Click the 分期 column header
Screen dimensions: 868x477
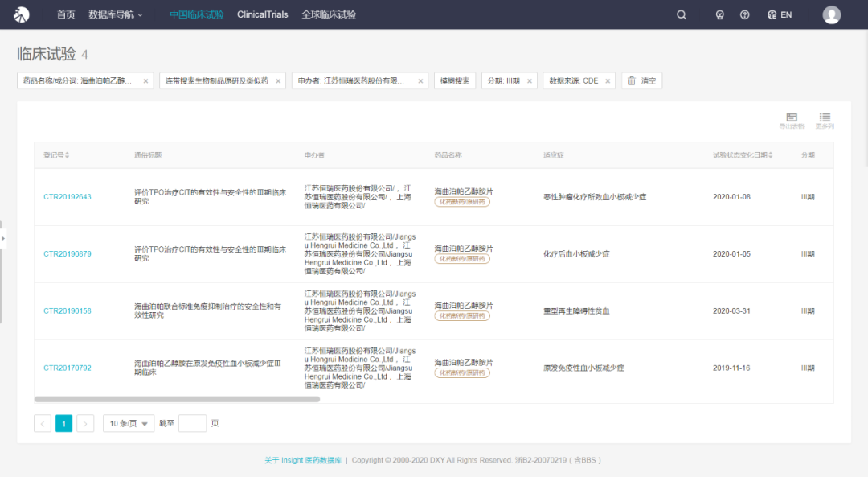click(x=808, y=155)
